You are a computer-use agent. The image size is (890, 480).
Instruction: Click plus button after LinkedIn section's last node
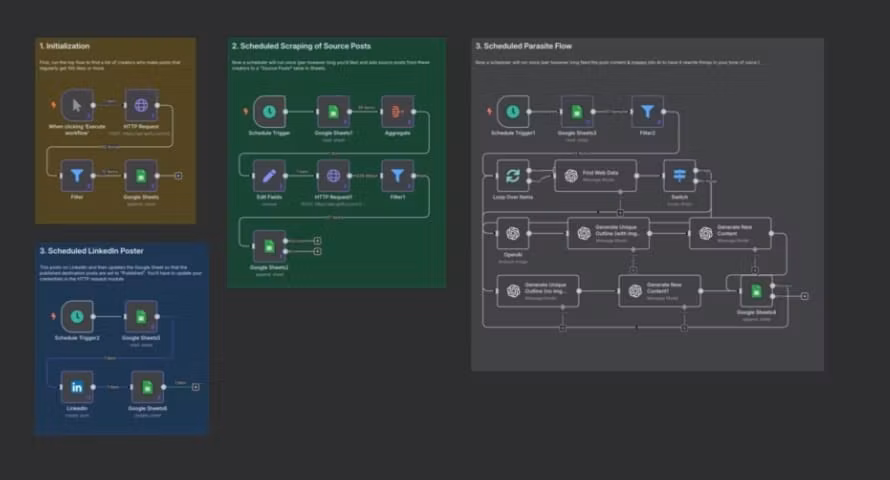195,387
